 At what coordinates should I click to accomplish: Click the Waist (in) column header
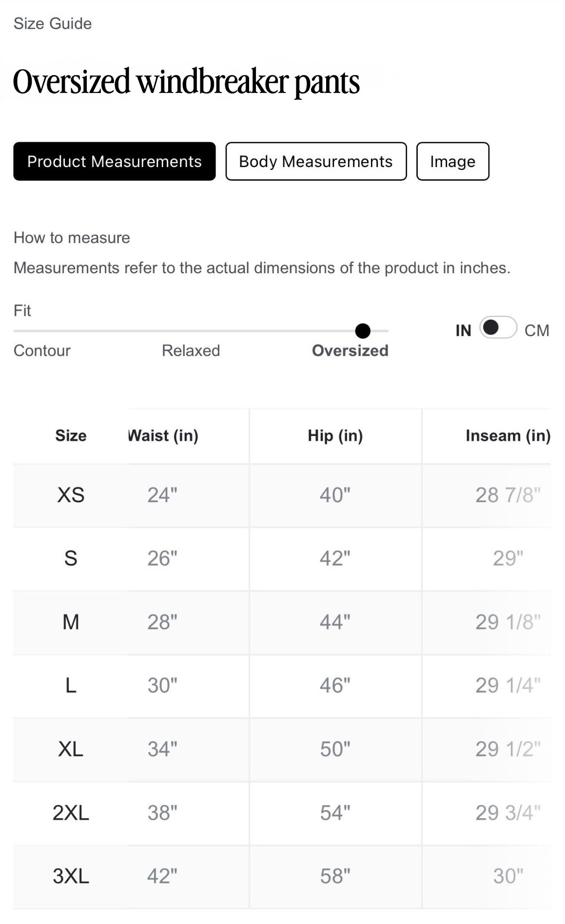[163, 435]
